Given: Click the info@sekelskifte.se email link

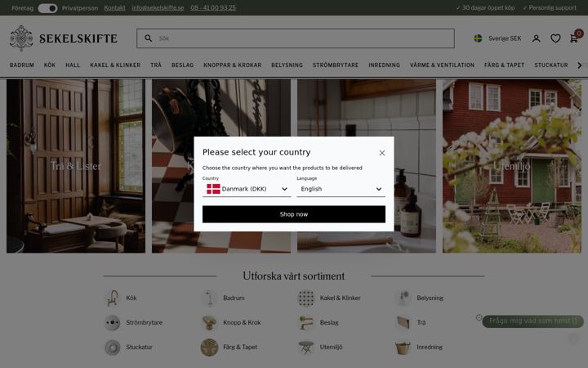Looking at the screenshot, I should point(158,8).
